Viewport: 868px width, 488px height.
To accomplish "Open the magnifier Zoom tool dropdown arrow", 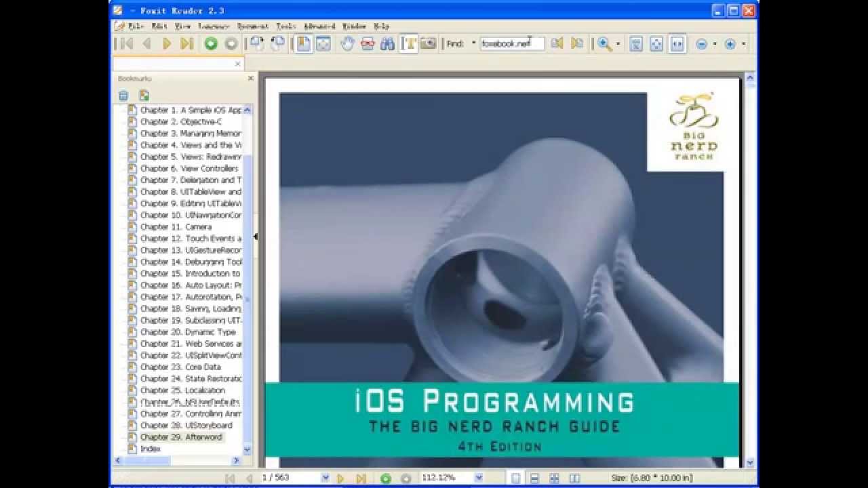I will [x=618, y=44].
